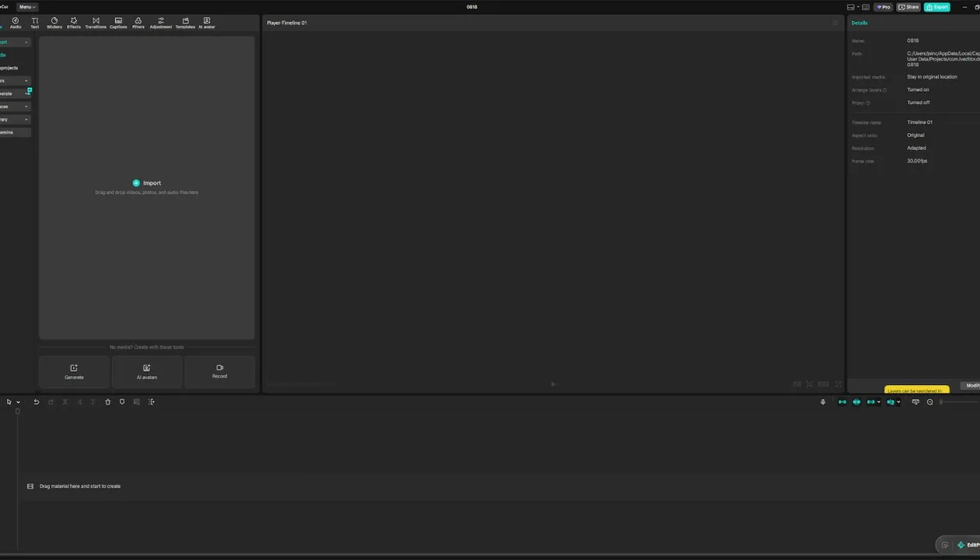Collapse the Import section arrow in left sidebar

click(26, 42)
